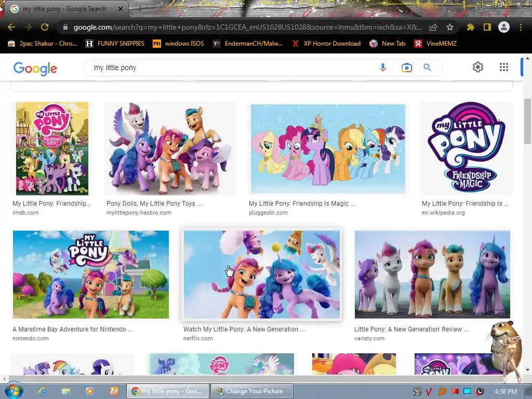Click the share page icon in address bar
This screenshot has width=532, height=399.
pyautogui.click(x=433, y=27)
